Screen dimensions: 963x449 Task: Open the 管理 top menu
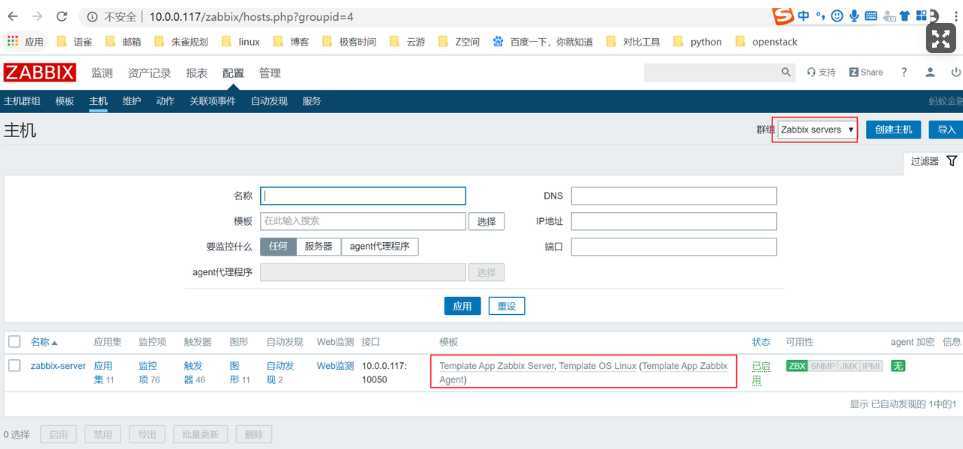pos(270,73)
